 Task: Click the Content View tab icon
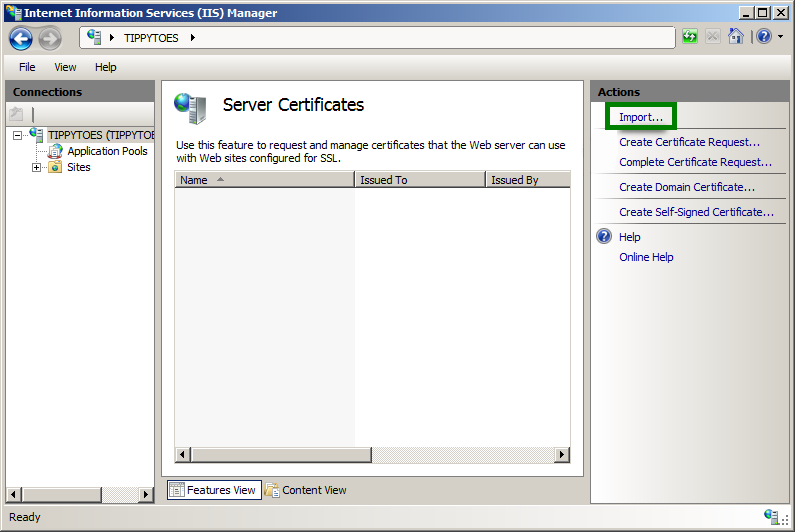[x=272, y=490]
